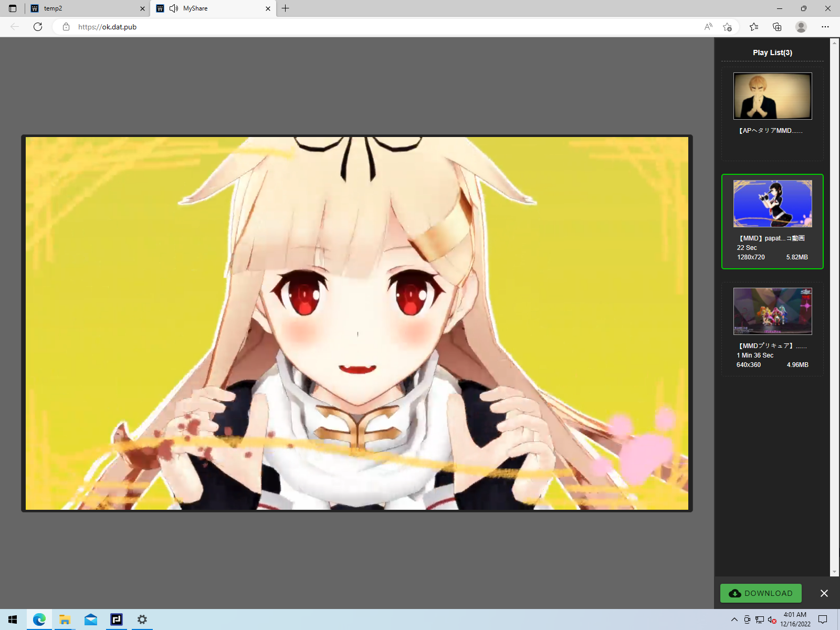Refresh the current page
Screen dimensions: 840x630
click(38, 27)
